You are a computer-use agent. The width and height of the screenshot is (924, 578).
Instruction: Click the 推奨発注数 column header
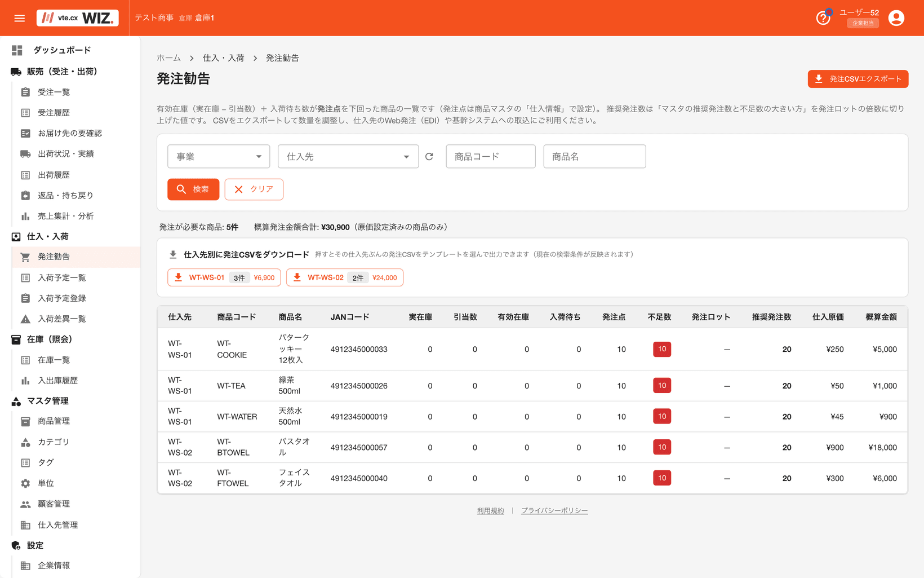tap(771, 317)
